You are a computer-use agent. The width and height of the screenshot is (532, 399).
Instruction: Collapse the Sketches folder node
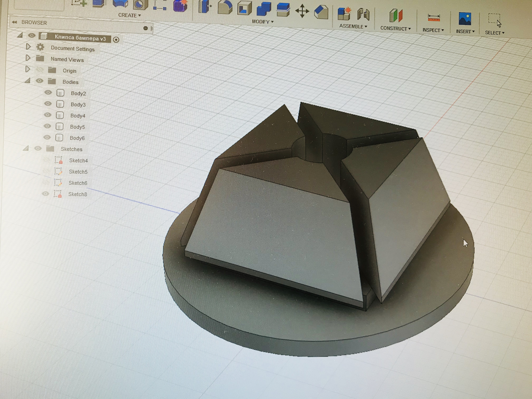(26, 148)
